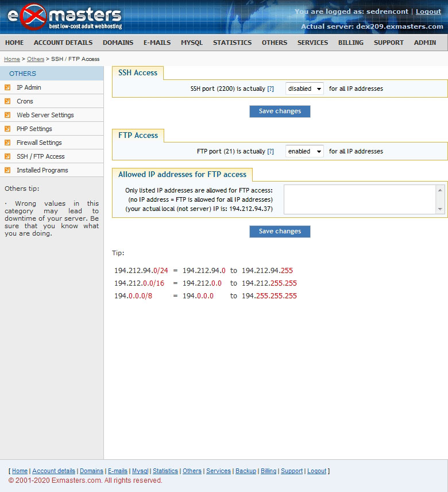Click the arrow icon beside Installed Programs
Image resolution: width=448 pixels, height=492 pixels.
pyautogui.click(x=7, y=170)
